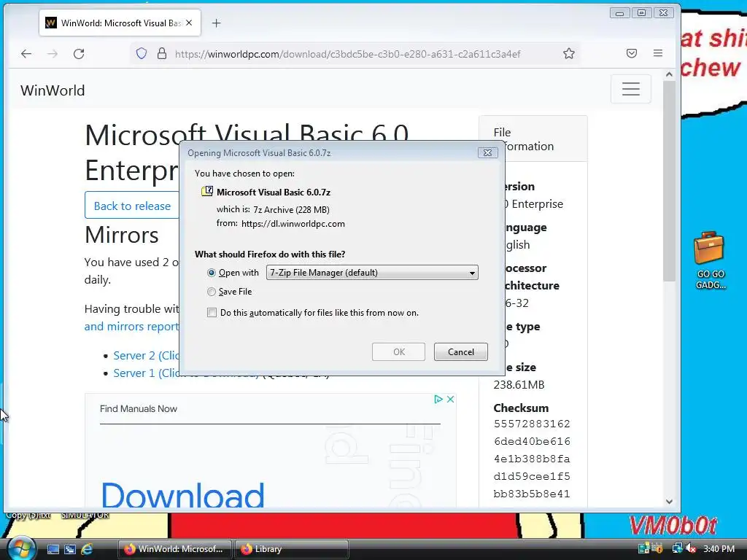
Task: Click the 7z file icon in dialog
Action: tap(207, 192)
